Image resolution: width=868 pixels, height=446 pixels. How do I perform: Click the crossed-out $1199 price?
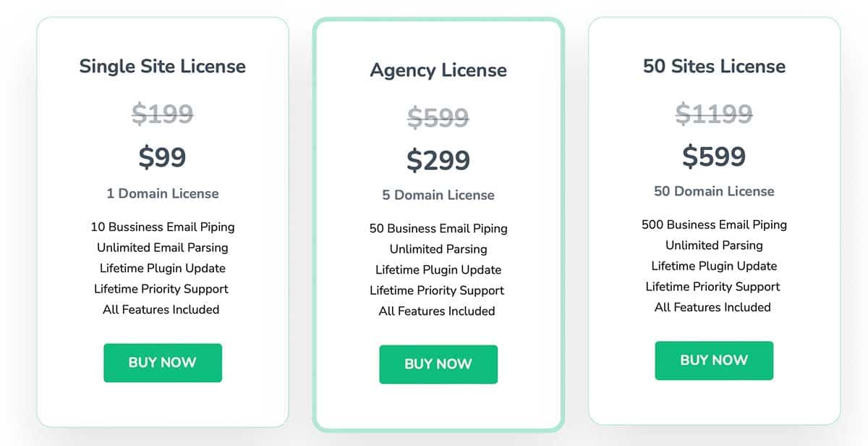(714, 114)
